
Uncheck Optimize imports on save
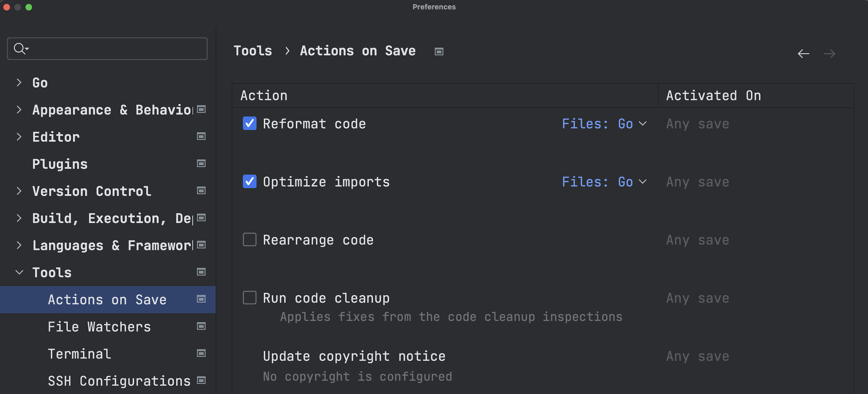[x=250, y=182]
